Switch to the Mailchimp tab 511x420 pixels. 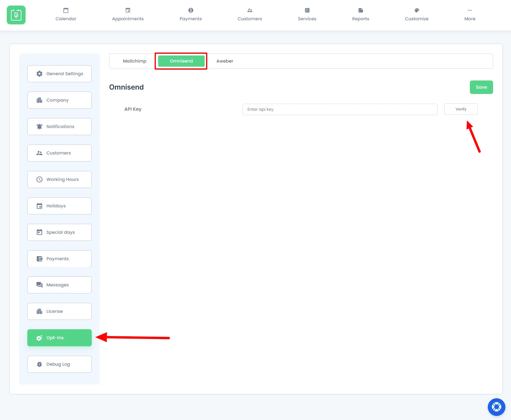click(x=135, y=61)
